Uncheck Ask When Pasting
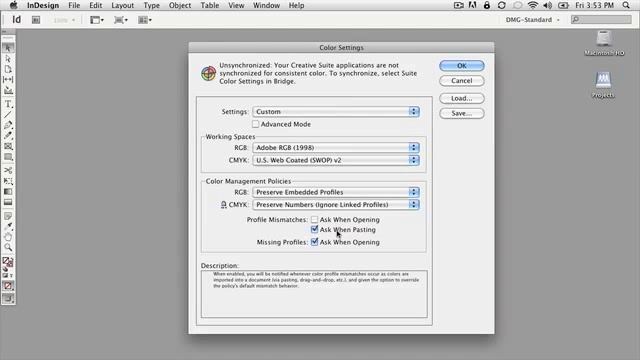Image resolution: width=640 pixels, height=360 pixels. (314, 229)
